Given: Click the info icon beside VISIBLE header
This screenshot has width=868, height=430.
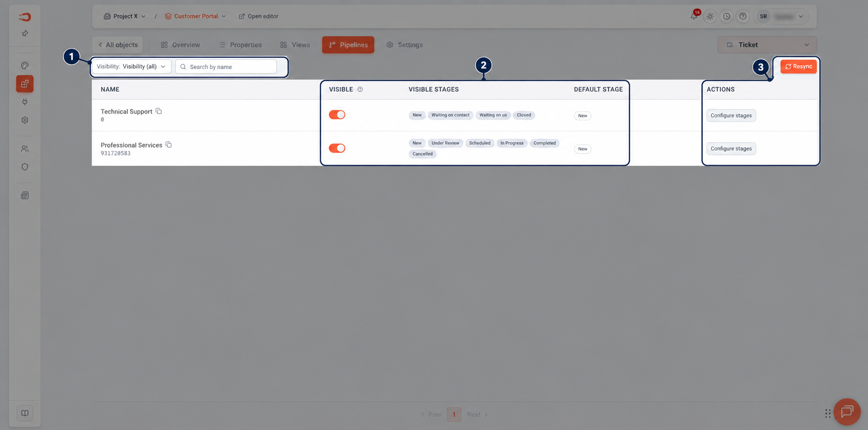Looking at the screenshot, I should (360, 89).
